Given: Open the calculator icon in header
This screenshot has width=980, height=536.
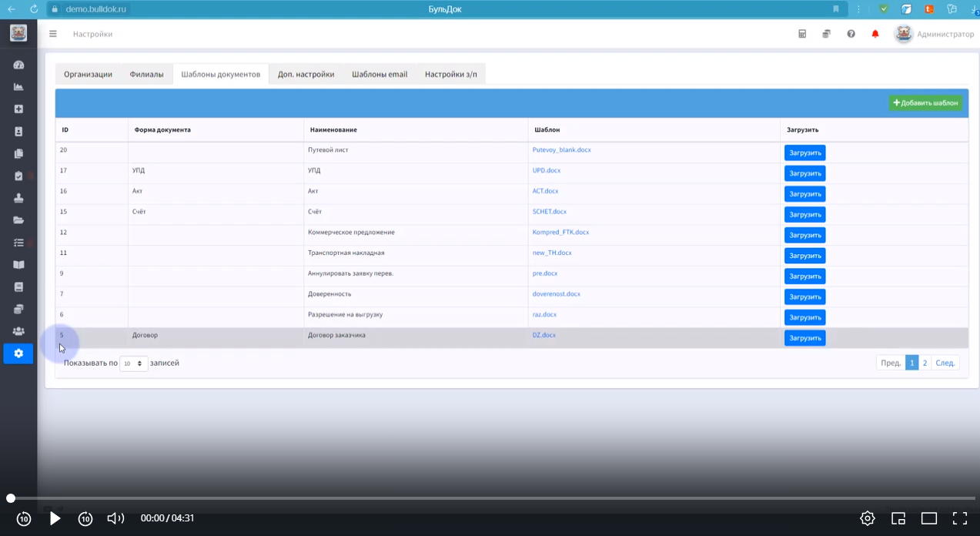Looking at the screenshot, I should click(802, 34).
